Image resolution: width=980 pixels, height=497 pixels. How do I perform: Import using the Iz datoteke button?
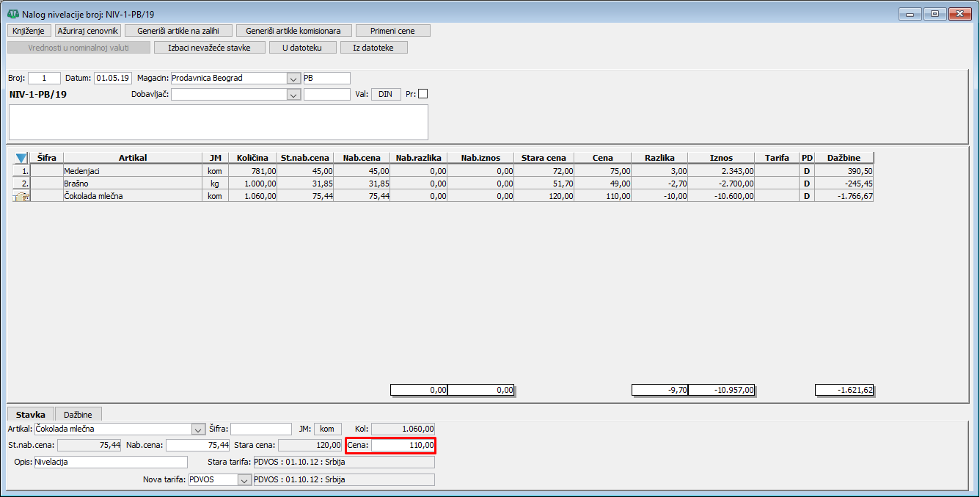click(373, 48)
